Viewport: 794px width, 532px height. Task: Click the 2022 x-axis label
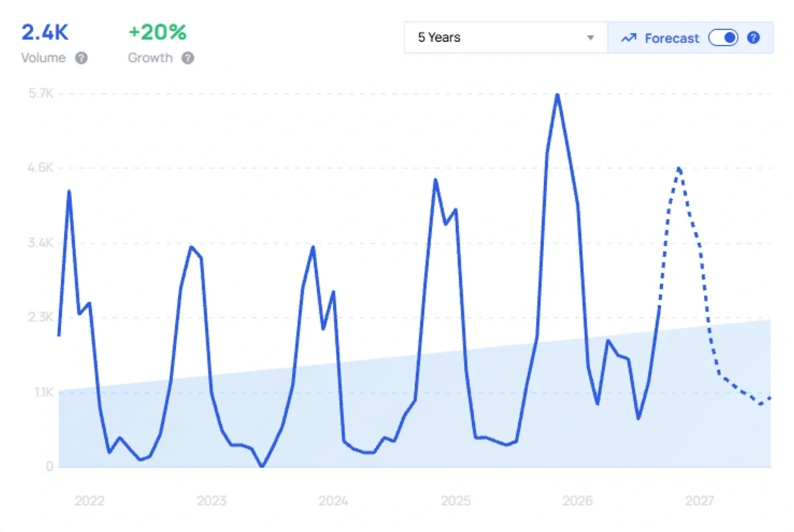coord(89,501)
